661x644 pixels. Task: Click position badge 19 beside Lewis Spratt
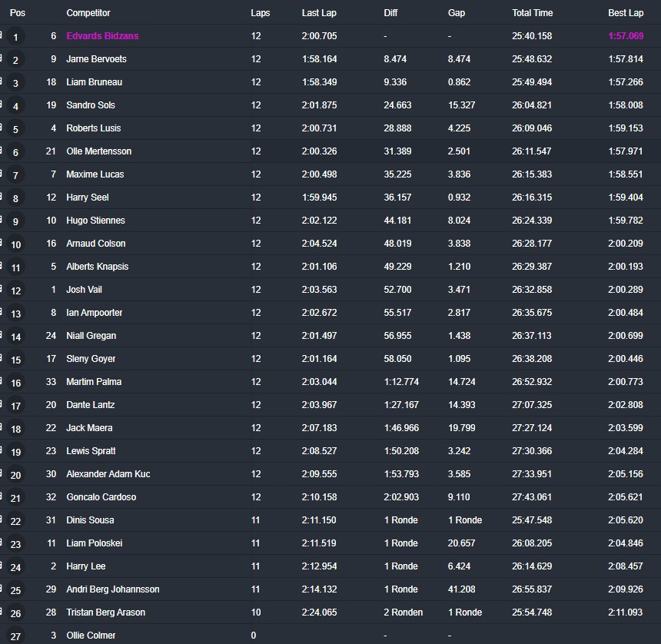click(x=16, y=452)
